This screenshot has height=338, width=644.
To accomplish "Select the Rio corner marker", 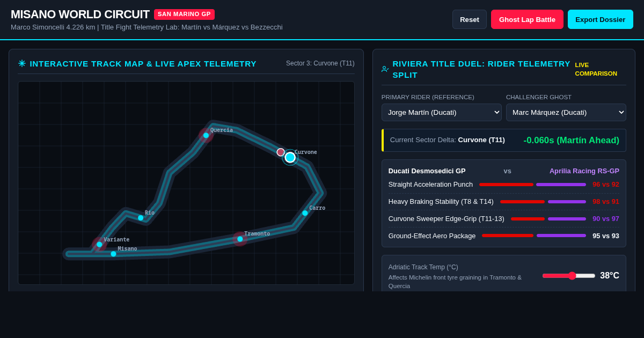I will click(141, 218).
